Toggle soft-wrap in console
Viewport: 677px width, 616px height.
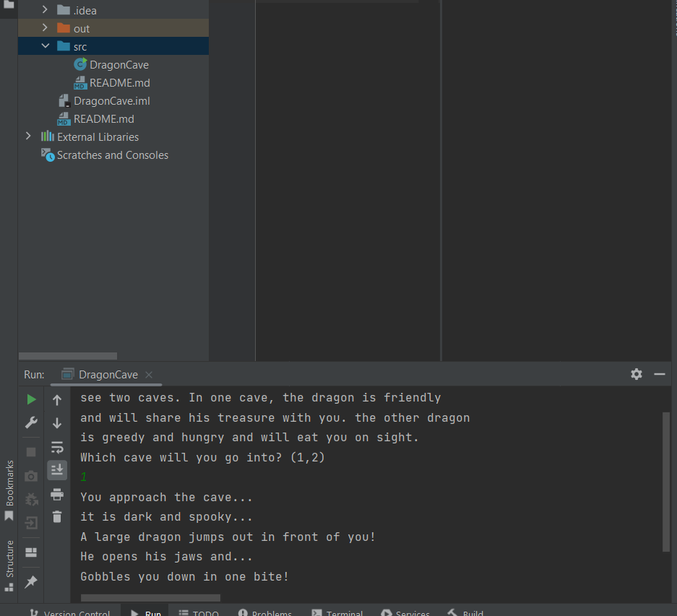57,447
